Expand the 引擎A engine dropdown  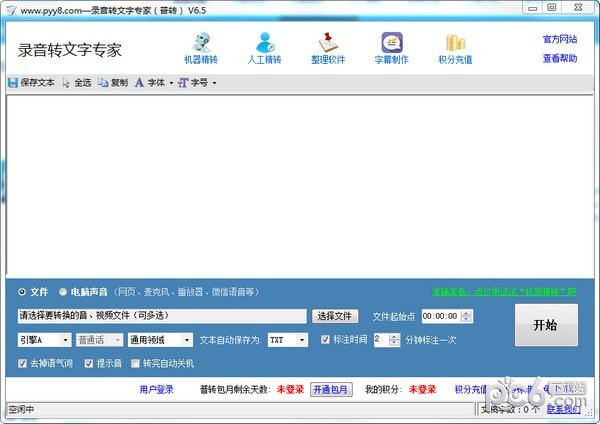click(x=65, y=340)
